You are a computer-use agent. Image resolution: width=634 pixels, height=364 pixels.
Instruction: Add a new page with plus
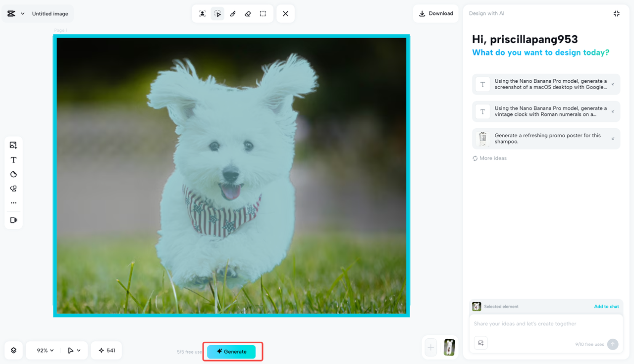[x=431, y=348]
